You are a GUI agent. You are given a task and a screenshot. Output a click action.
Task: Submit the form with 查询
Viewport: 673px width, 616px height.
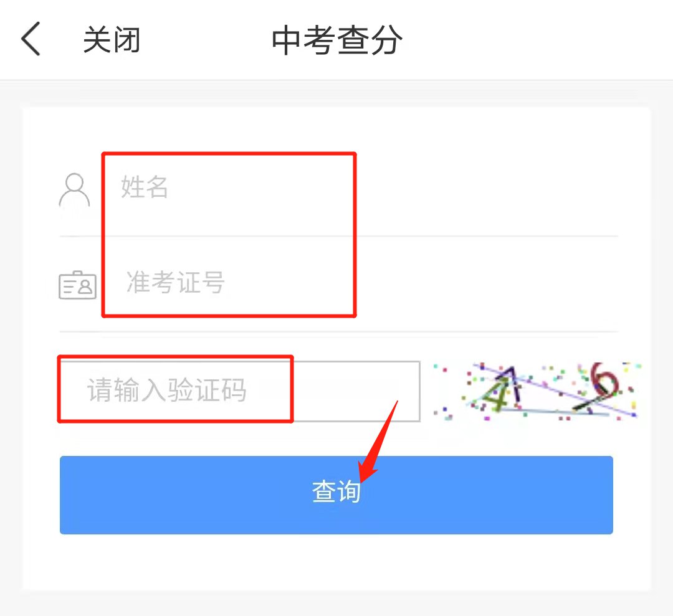(x=336, y=495)
